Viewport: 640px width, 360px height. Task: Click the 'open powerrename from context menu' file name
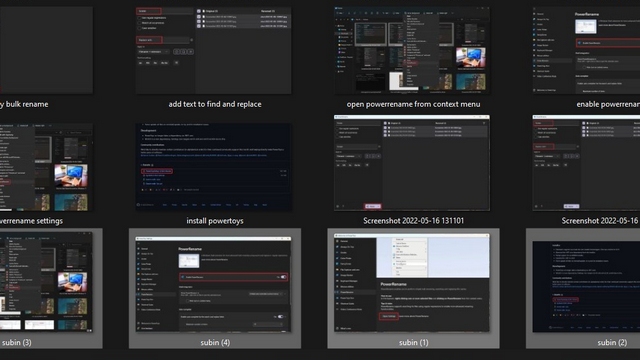pos(413,104)
